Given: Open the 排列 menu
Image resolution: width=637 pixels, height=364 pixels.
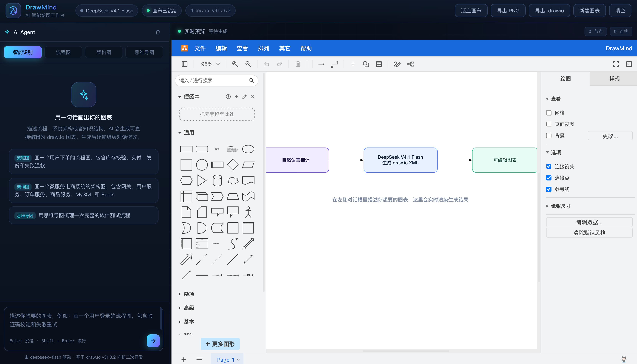Looking at the screenshot, I should click(264, 48).
